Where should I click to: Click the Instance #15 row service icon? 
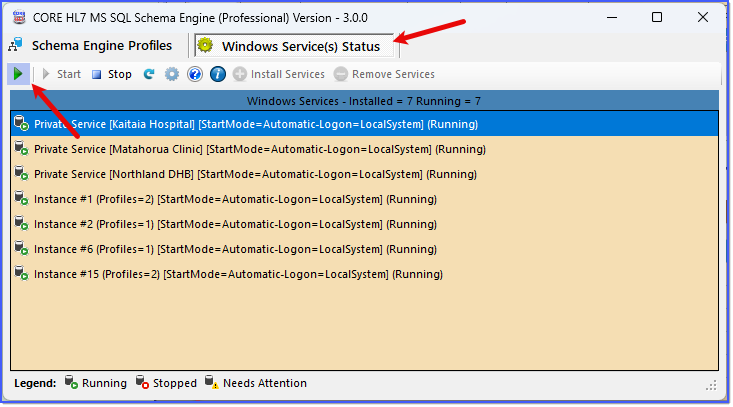pos(22,273)
